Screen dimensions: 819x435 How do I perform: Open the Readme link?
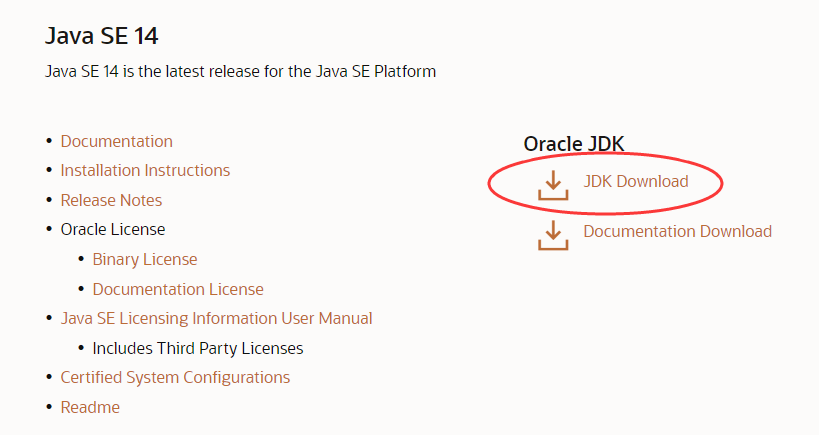tap(90, 407)
